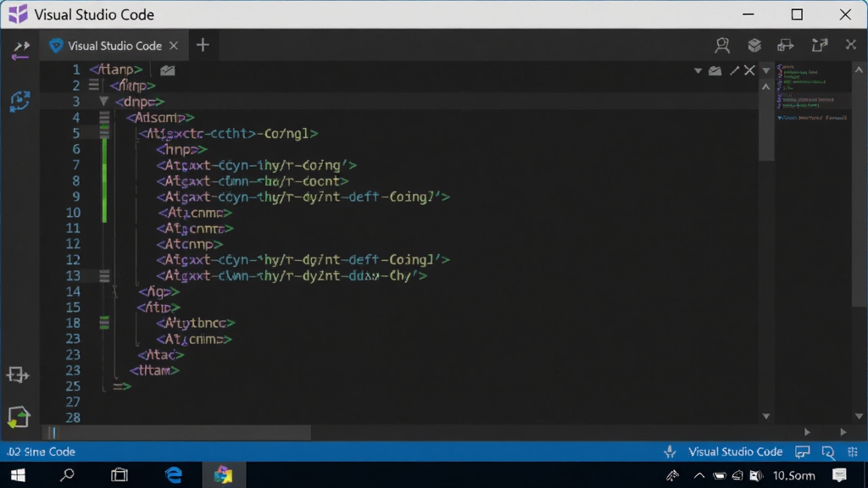Open the Windows Start menu
Screen dimensions: 868x488
18,475
